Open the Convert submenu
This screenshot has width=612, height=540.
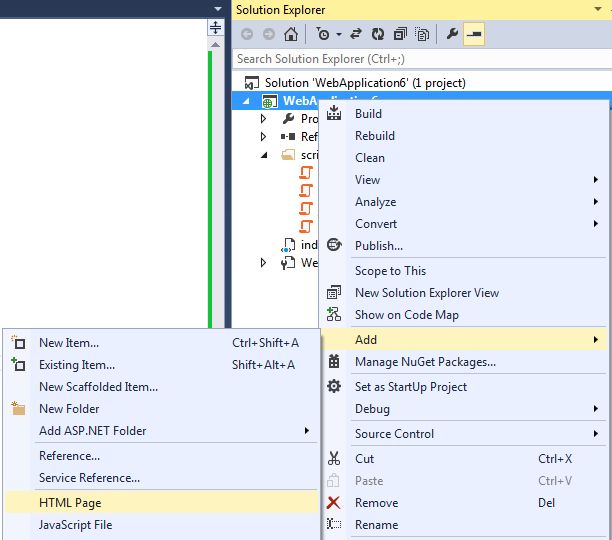click(464, 224)
